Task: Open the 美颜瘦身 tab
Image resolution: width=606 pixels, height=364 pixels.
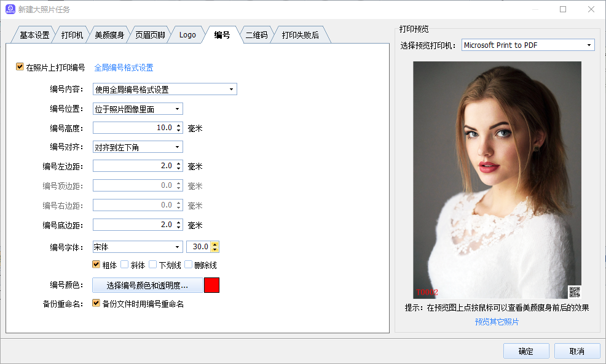Action: tap(109, 35)
